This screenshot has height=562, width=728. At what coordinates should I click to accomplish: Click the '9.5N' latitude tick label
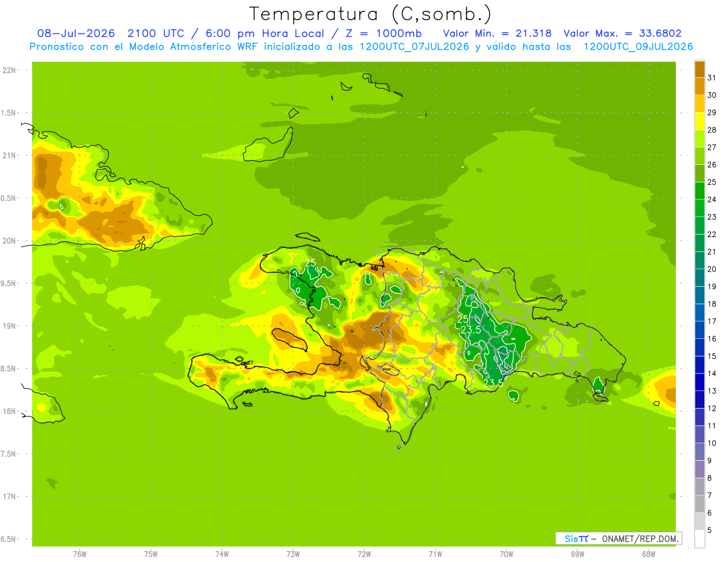tap(8, 283)
